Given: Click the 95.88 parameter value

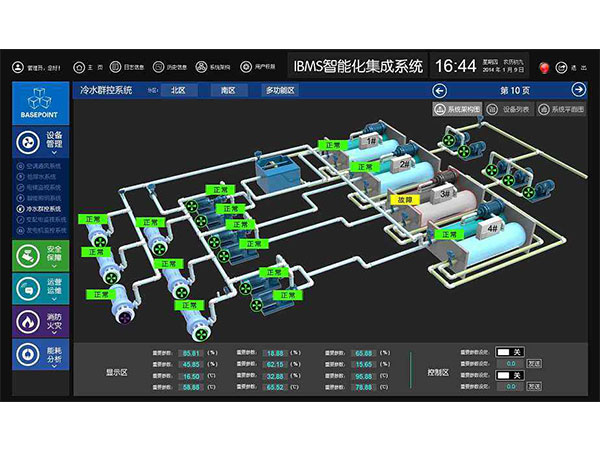Looking at the screenshot, I should (x=364, y=377).
